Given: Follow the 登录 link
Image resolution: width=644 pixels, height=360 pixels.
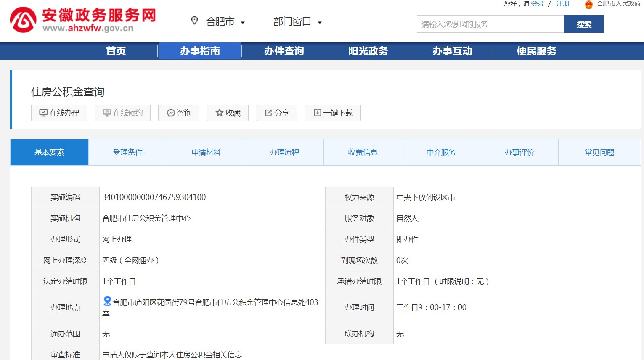Looking at the screenshot, I should coord(537,4).
